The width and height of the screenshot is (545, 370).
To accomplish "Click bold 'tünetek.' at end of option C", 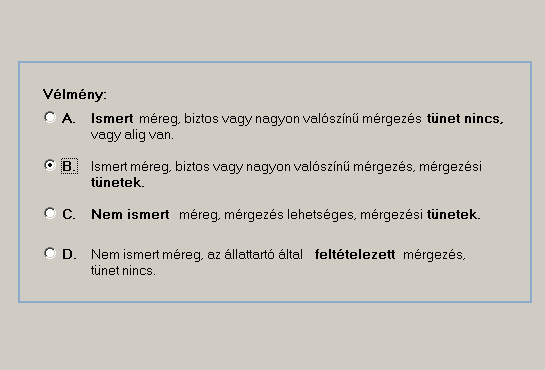I will [454, 214].
